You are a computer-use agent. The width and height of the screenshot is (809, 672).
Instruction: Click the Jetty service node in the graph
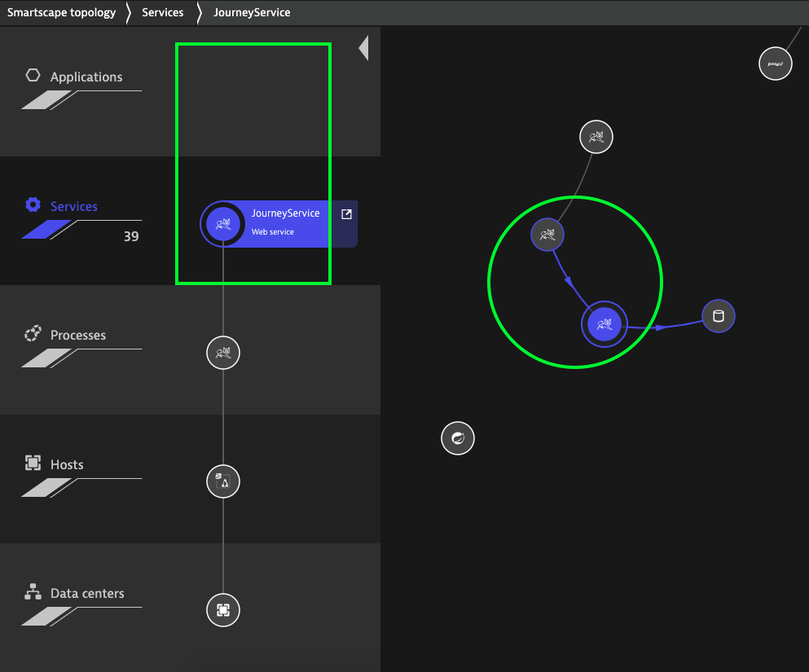[775, 63]
